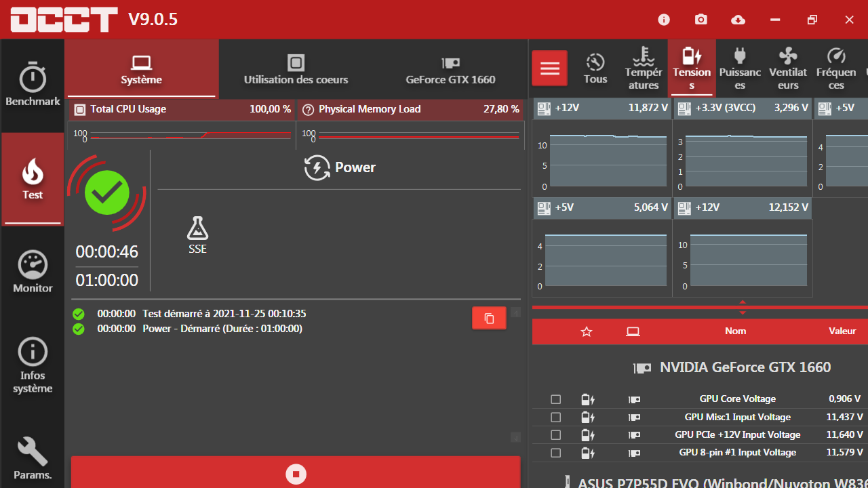
Task: Open Infos système in the sidebar
Action: (33, 366)
